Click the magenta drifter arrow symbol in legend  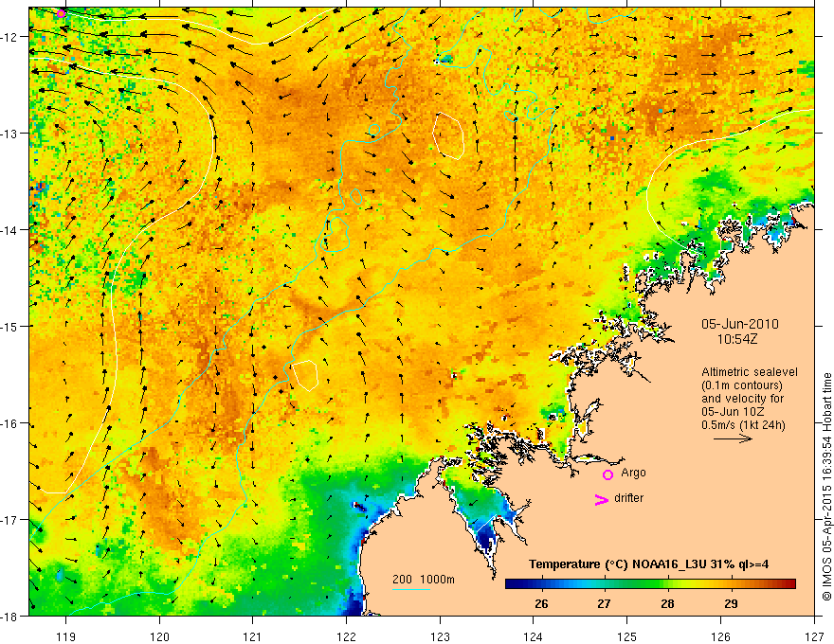click(x=601, y=499)
